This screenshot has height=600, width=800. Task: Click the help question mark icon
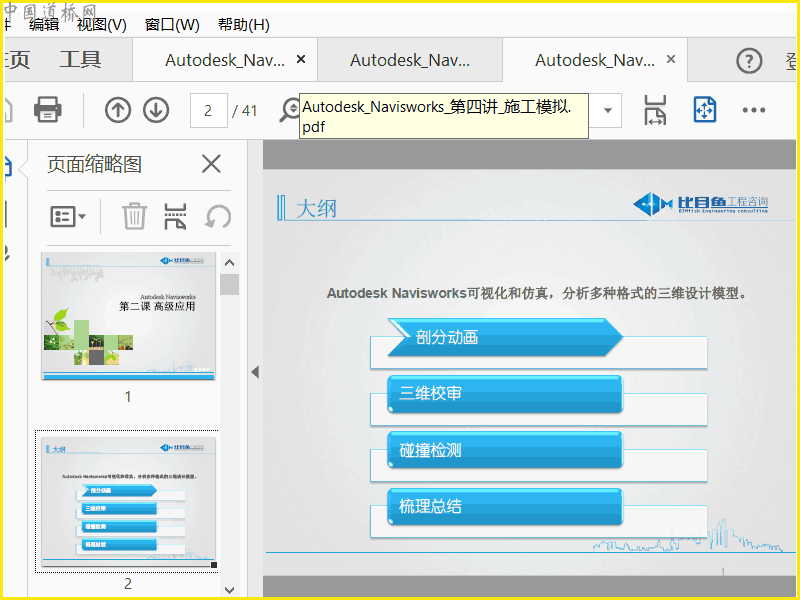(x=749, y=61)
